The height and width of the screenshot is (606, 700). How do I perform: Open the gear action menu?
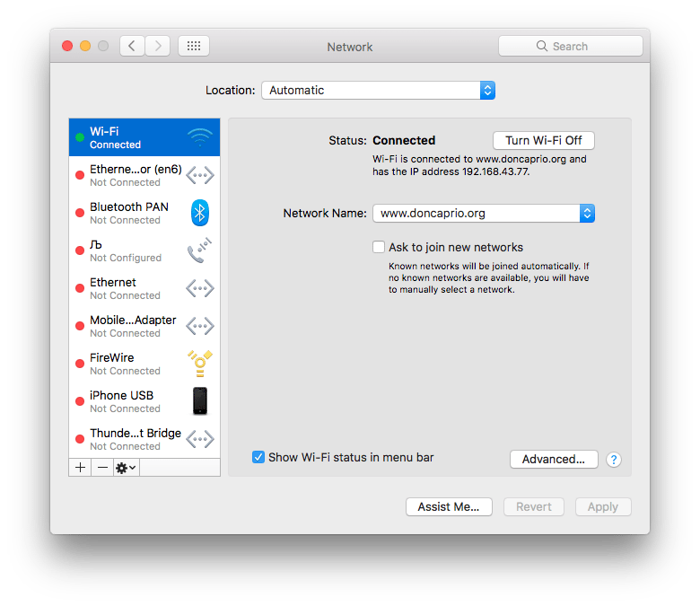point(126,468)
